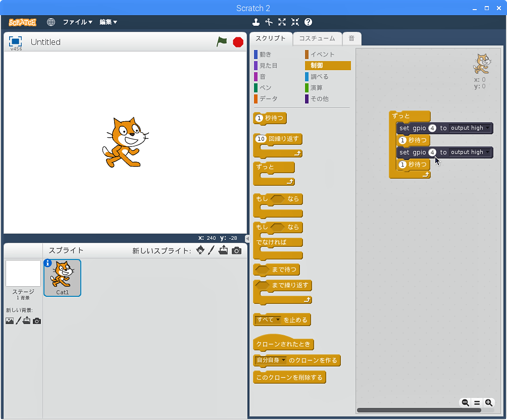The width and height of the screenshot is (507, 420).
Task: Select the 調べる block category
Action: click(x=319, y=77)
